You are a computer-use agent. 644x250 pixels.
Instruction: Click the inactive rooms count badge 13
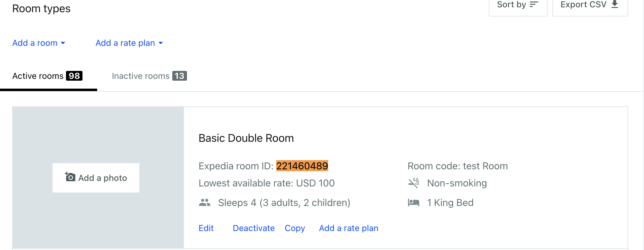[180, 76]
